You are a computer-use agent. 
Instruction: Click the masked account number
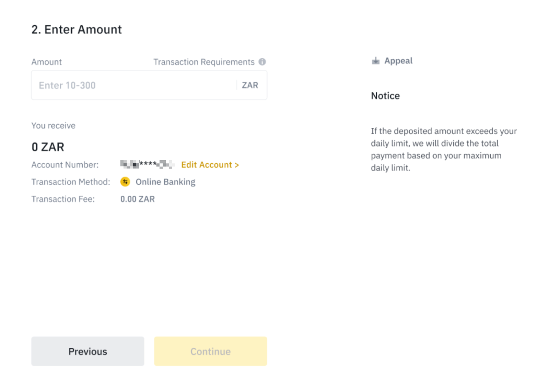(148, 164)
